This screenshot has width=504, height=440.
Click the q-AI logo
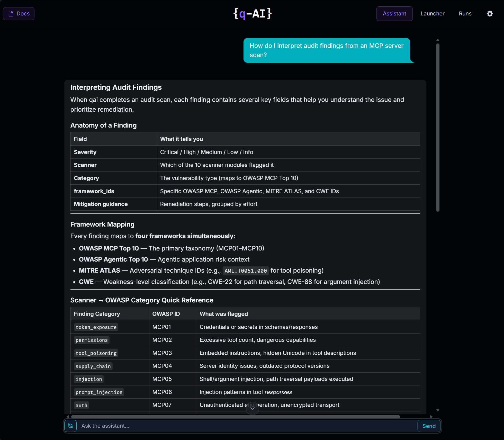(x=252, y=13)
